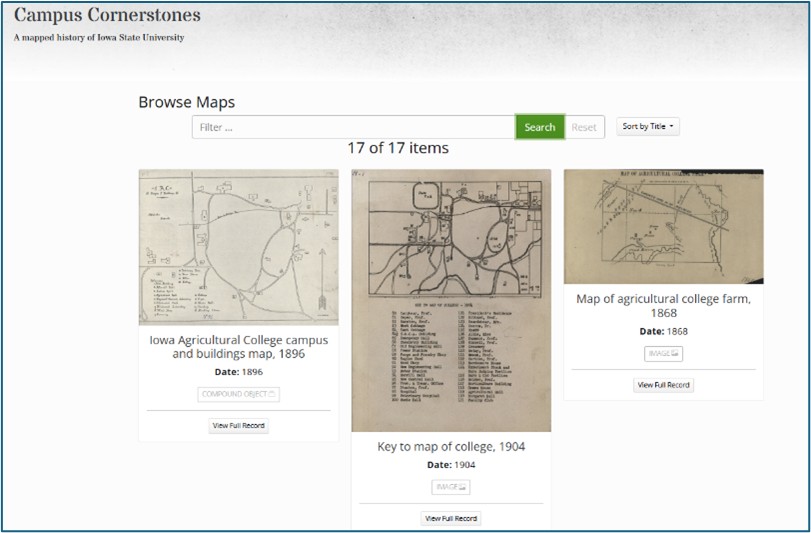
Task: View Full Record for the 1904 key map
Action: [x=451, y=518]
